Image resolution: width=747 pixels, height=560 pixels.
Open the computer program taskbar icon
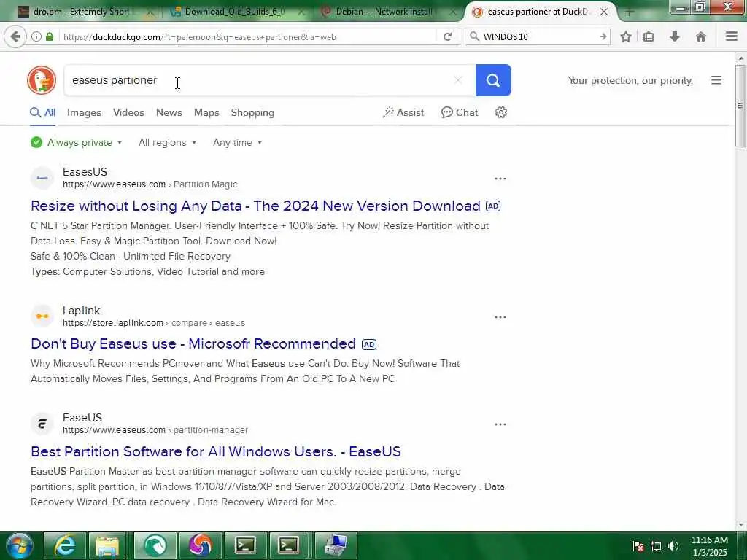coord(336,545)
